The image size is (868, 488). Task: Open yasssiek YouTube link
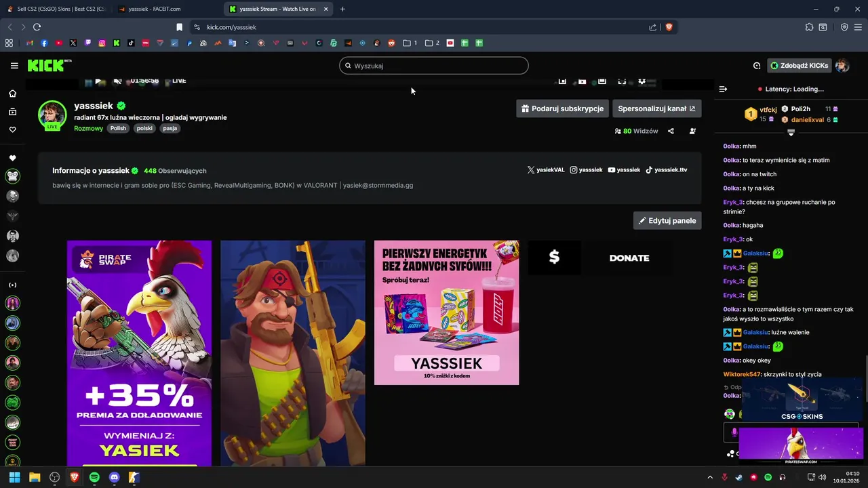tap(624, 170)
